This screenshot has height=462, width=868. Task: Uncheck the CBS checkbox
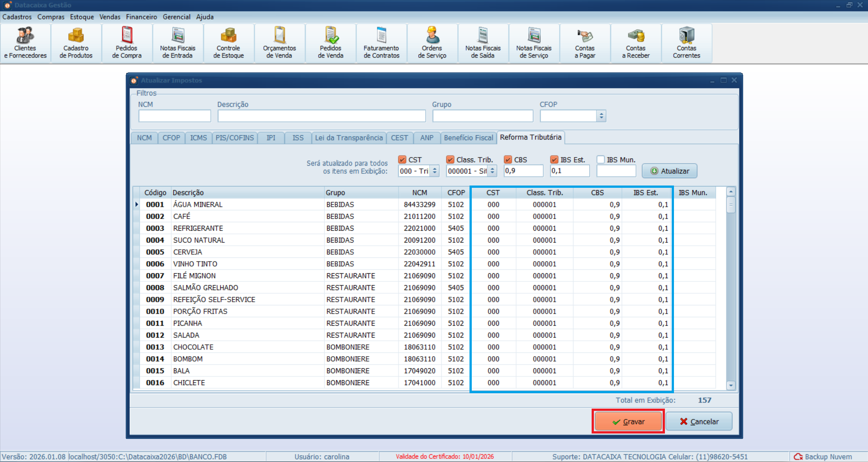pos(508,160)
